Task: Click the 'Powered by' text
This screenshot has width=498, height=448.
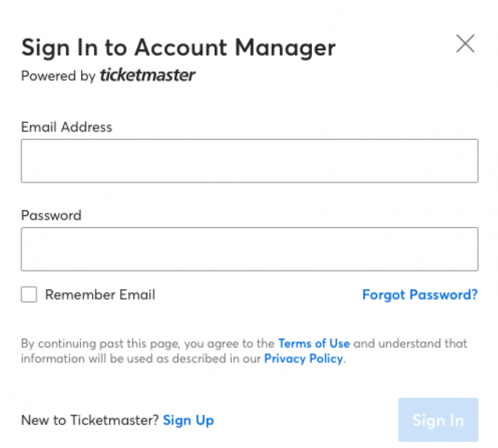Action: click(58, 76)
